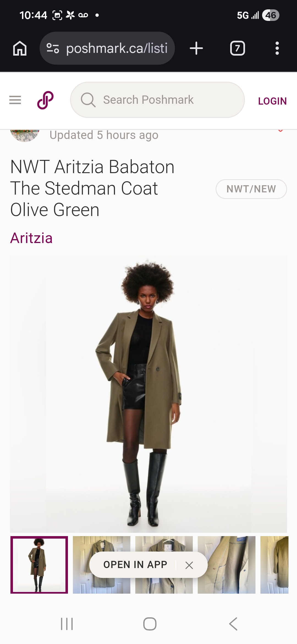
Task: Select the fourth coat lining thumbnail
Action: tap(226, 565)
